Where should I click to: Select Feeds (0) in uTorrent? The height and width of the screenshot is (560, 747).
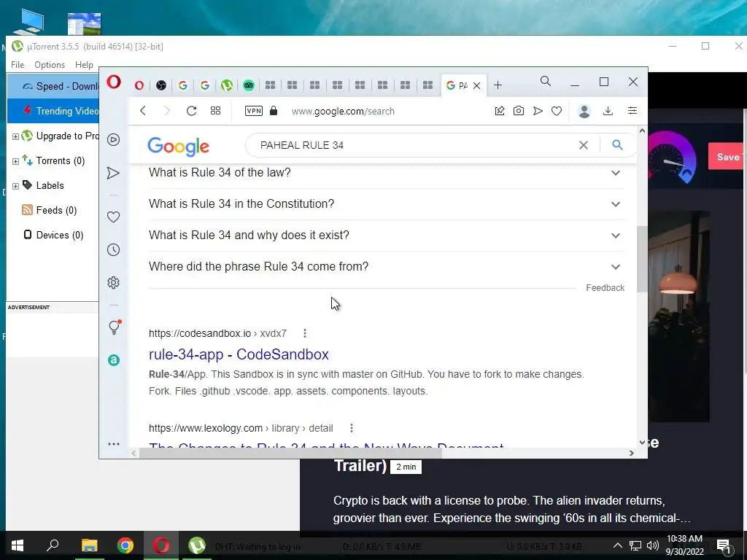(x=50, y=210)
